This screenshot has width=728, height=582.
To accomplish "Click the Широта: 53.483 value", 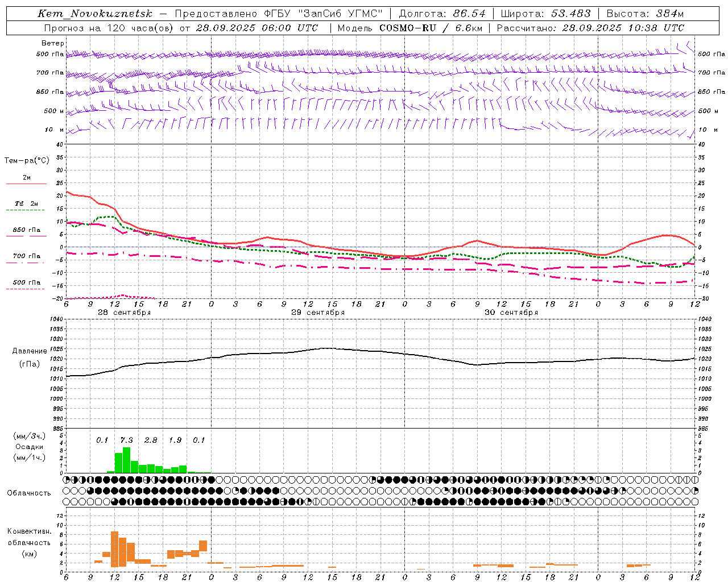I will click(546, 14).
